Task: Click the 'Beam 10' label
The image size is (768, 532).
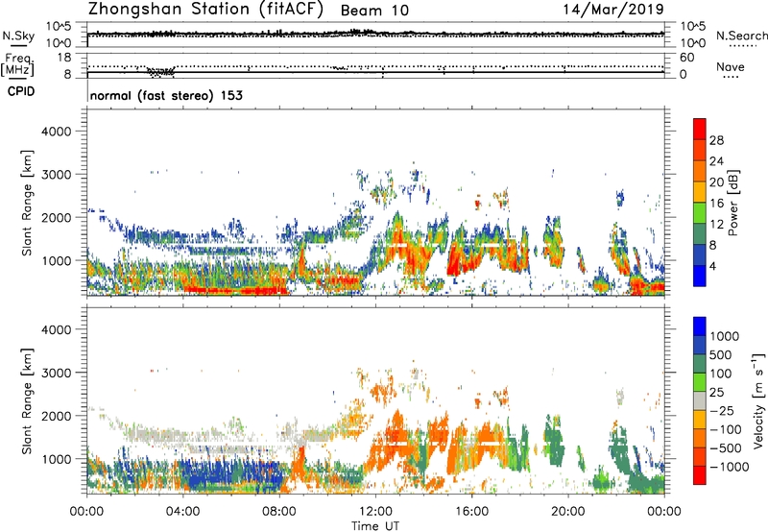Action: coord(374,11)
